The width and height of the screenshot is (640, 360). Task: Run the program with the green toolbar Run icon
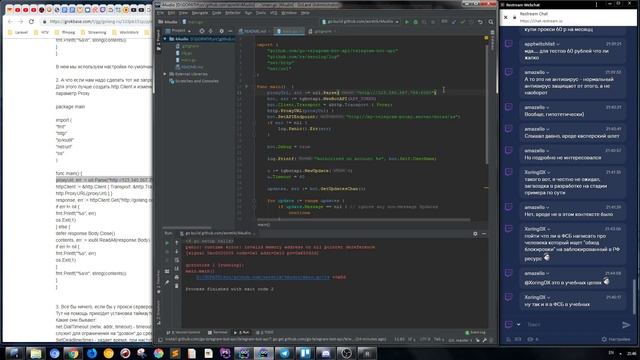click(x=407, y=22)
